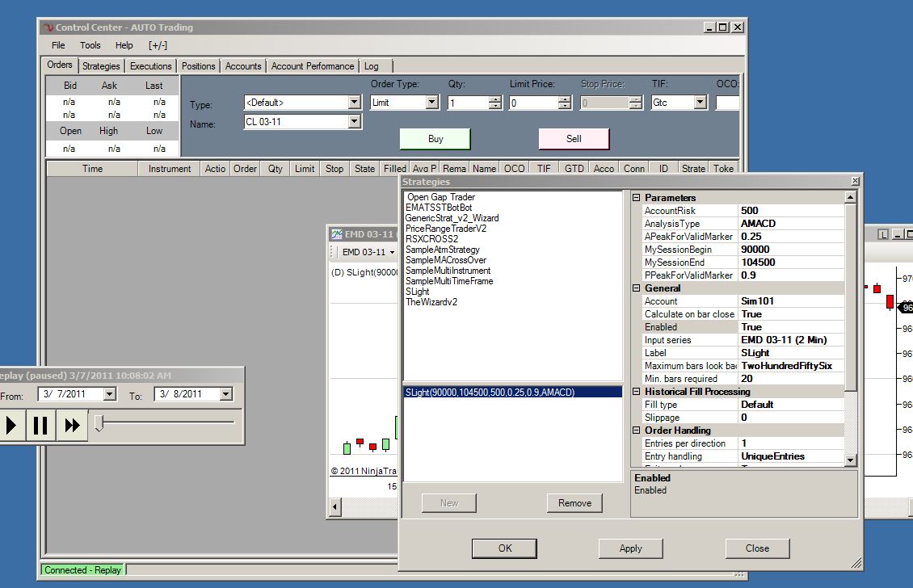Start replay with the Play button

pyautogui.click(x=11, y=426)
